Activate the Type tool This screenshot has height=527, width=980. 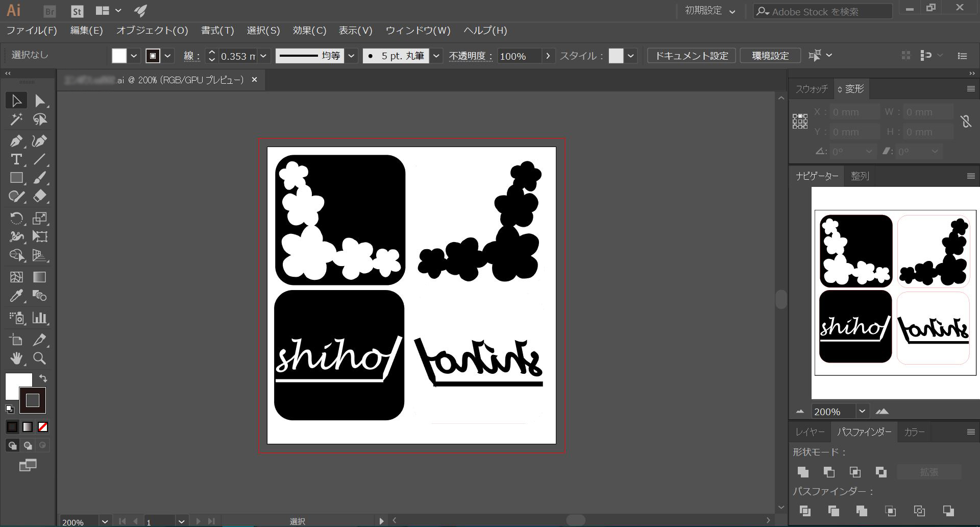16,159
